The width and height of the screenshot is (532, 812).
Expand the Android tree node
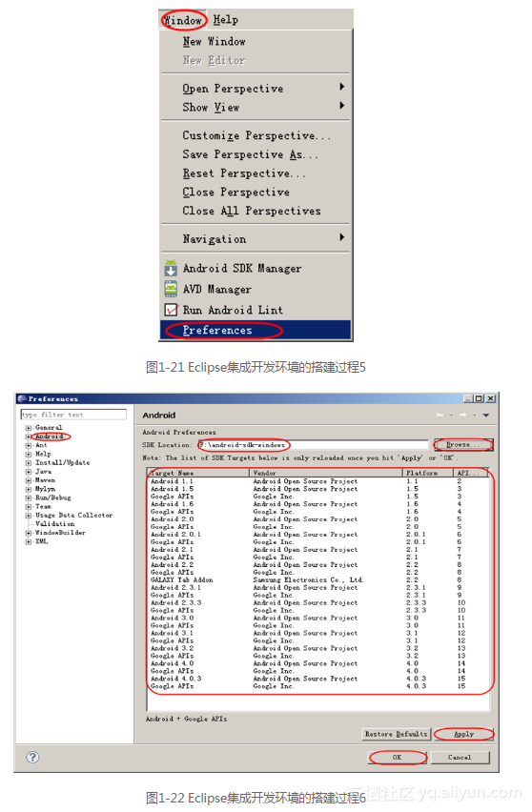click(29, 436)
